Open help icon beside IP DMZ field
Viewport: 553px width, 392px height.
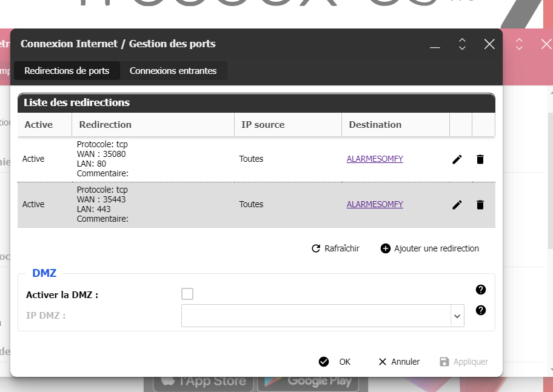tap(481, 310)
